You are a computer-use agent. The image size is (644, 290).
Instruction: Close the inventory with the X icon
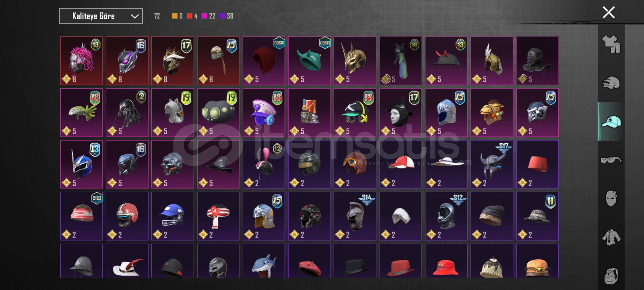pyautogui.click(x=609, y=12)
